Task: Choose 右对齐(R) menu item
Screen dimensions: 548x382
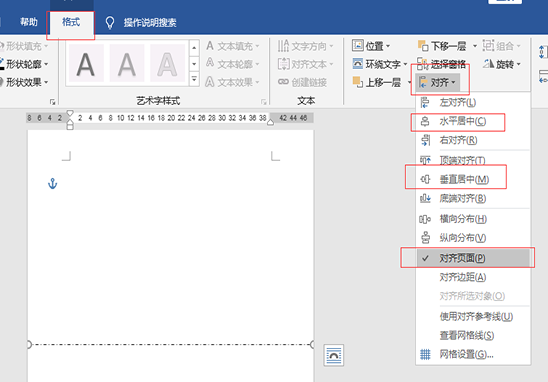Action: [x=473, y=140]
